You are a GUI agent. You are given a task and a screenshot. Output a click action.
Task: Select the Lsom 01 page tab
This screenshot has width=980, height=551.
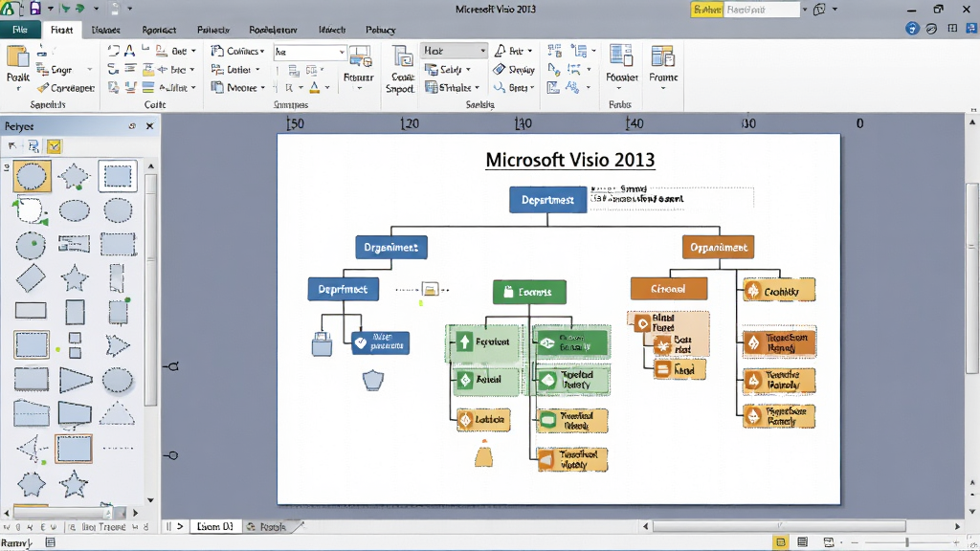click(x=214, y=527)
